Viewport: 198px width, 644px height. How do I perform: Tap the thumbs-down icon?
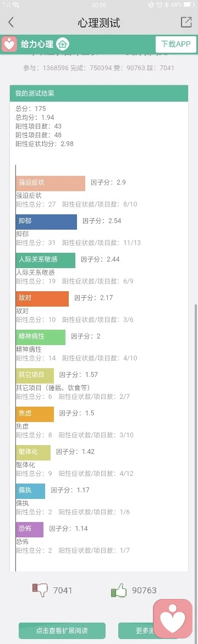[x=40, y=590]
